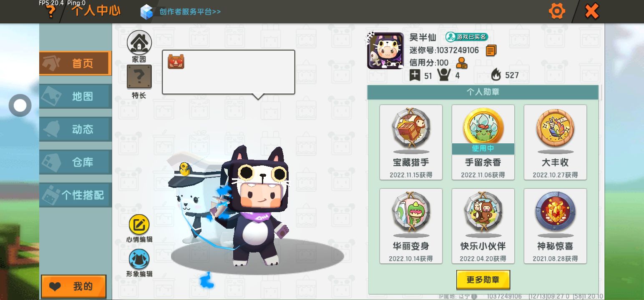644x300 pixels.
Task: Open the 特长 question-mark icon
Action: (x=139, y=77)
